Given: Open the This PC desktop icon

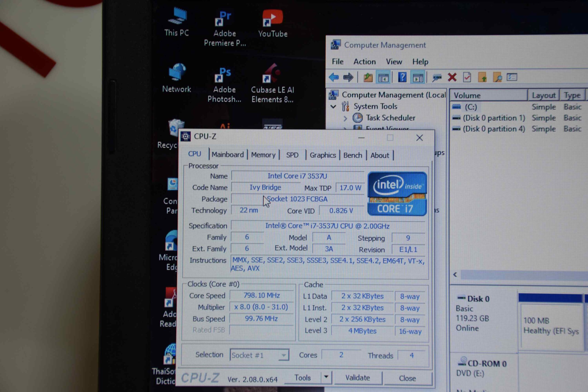Looking at the screenshot, I should tap(177, 22).
